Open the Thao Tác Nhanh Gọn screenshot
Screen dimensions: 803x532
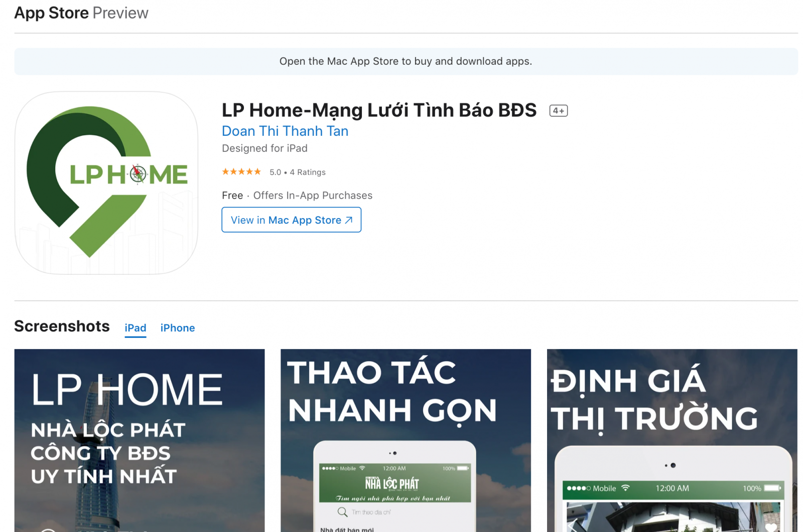(x=406, y=440)
